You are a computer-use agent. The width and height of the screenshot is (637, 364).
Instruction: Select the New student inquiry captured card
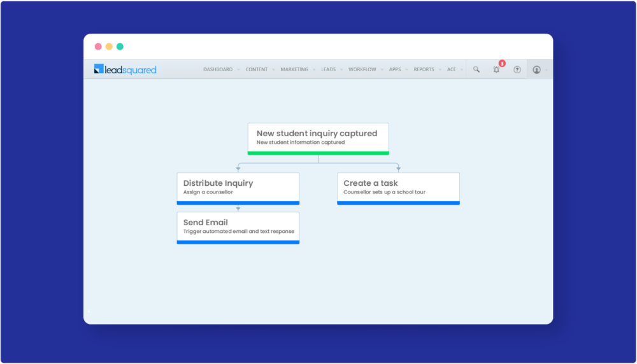318,139
